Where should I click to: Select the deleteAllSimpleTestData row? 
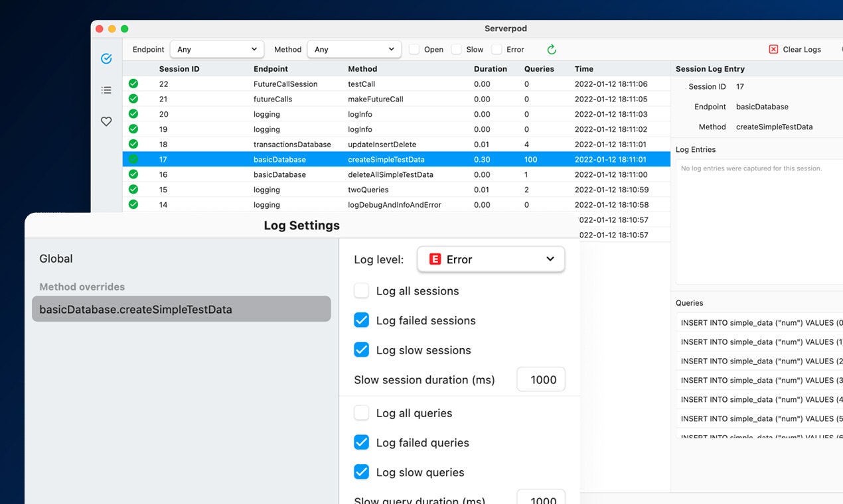coord(396,174)
